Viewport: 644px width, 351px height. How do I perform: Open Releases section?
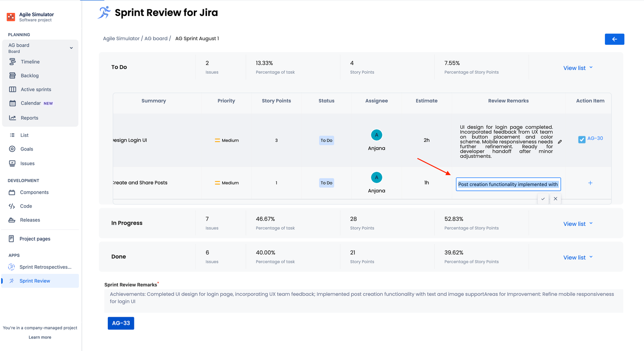pos(30,220)
